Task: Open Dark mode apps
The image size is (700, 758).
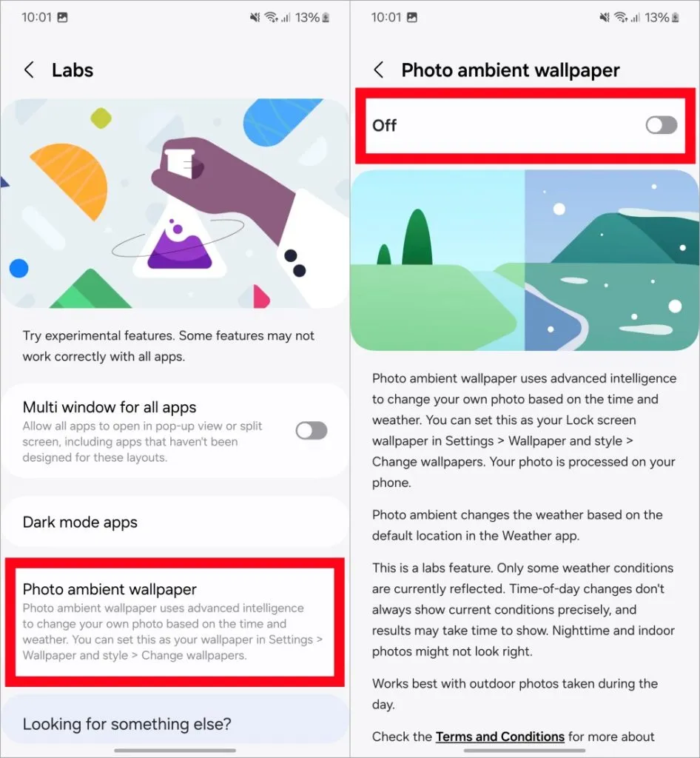Action: [175, 522]
